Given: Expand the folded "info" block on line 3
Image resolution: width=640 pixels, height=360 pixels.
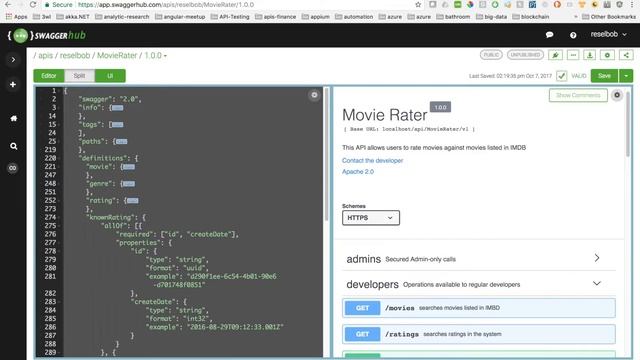Looking at the screenshot, I should coord(118,108).
